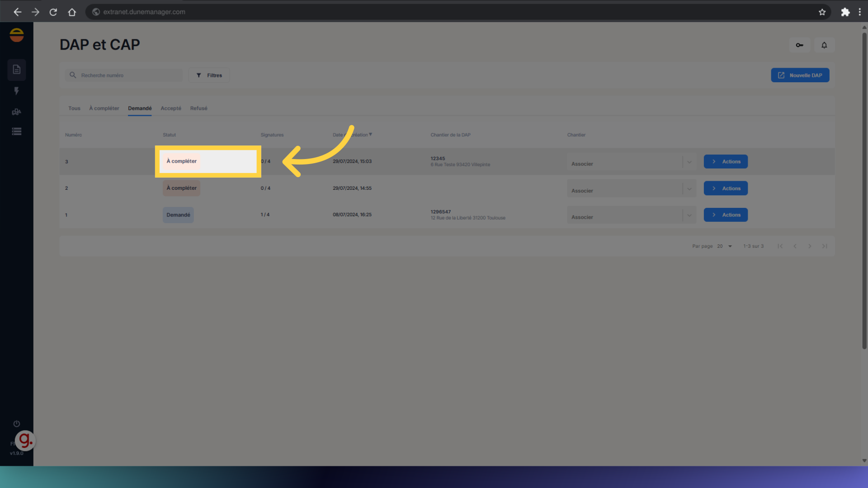
Task: Expand Associer dropdown for DAP number 1
Action: tap(689, 216)
